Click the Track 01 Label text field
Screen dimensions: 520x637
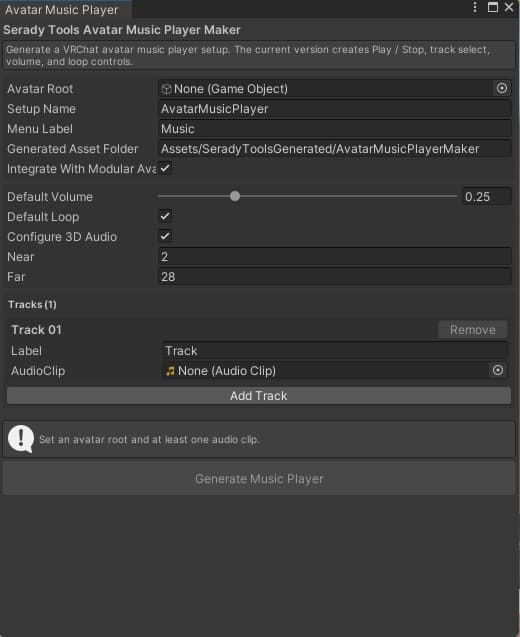tap(334, 351)
